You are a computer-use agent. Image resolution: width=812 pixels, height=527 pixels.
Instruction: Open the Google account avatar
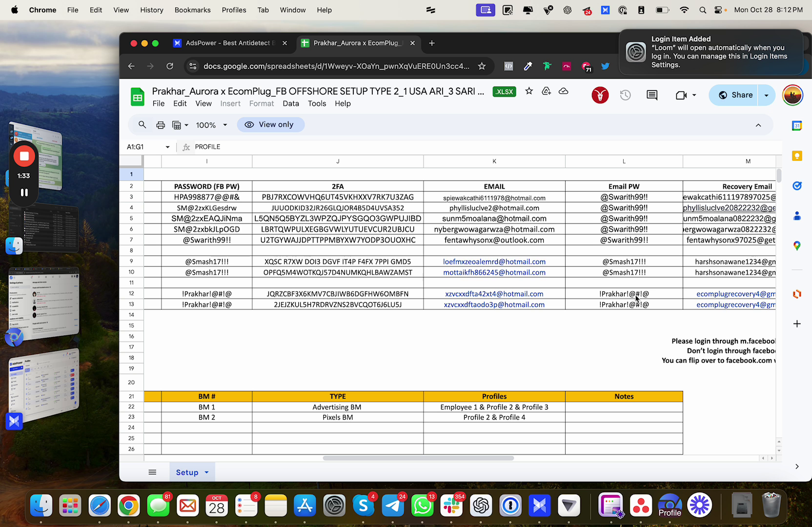point(792,95)
